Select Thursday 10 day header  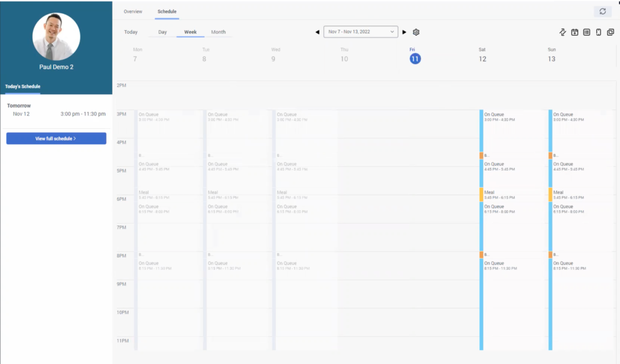(x=345, y=56)
